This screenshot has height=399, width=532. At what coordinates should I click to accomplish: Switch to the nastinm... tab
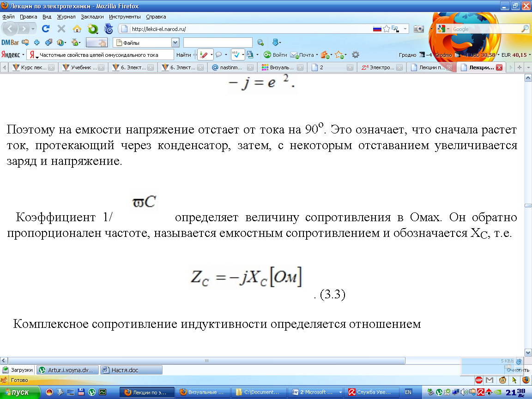pyautogui.click(x=232, y=67)
